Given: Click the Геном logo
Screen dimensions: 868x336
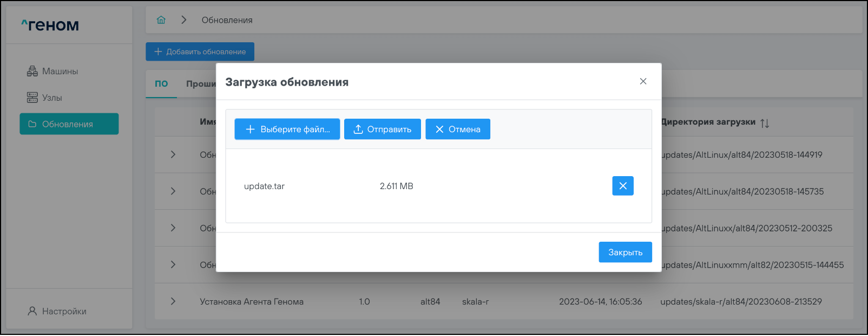Looking at the screenshot, I should click(x=50, y=25).
